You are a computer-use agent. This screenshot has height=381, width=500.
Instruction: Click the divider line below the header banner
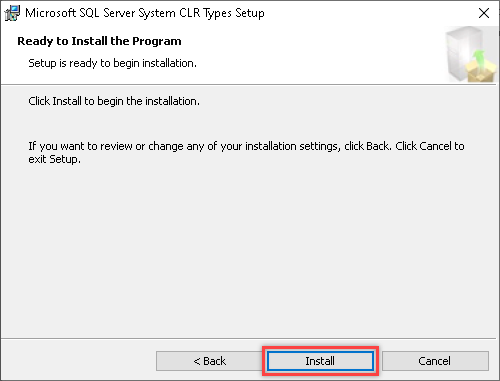pyautogui.click(x=250, y=84)
